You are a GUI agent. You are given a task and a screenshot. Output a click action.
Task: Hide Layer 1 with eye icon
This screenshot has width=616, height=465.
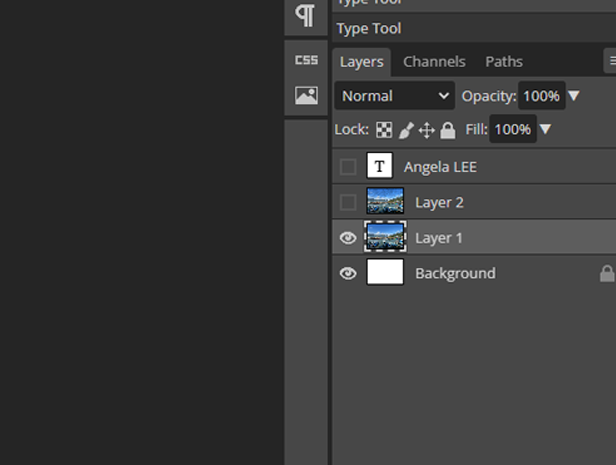tap(348, 238)
